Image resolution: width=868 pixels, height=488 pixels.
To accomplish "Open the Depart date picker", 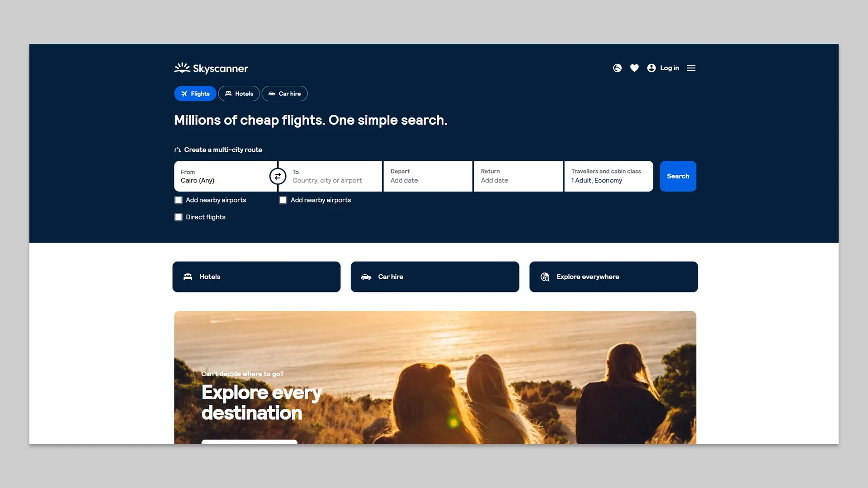I will [x=428, y=176].
